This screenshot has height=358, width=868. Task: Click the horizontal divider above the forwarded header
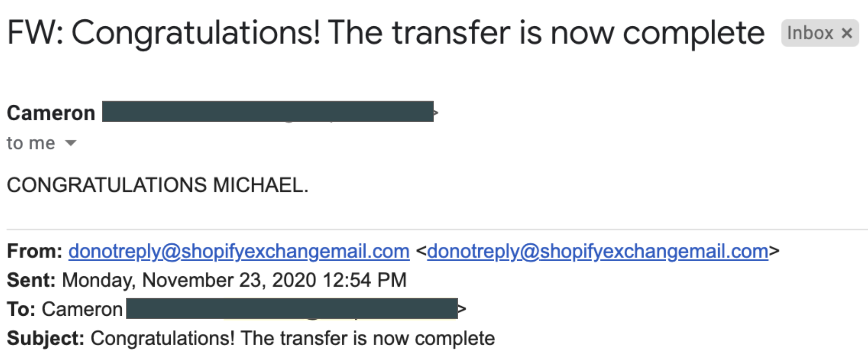[437, 229]
